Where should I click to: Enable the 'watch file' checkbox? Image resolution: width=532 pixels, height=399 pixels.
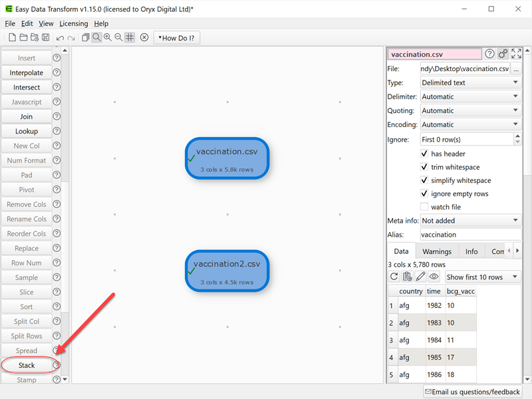(424, 207)
